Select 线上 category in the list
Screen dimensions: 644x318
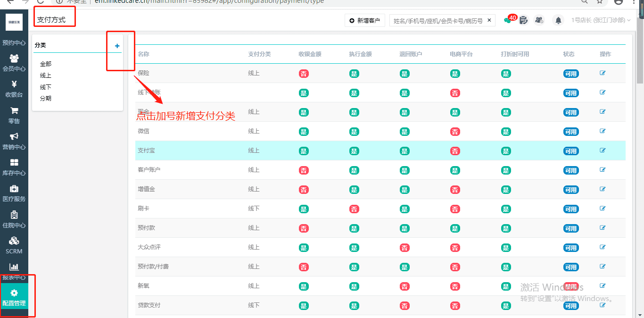click(46, 75)
